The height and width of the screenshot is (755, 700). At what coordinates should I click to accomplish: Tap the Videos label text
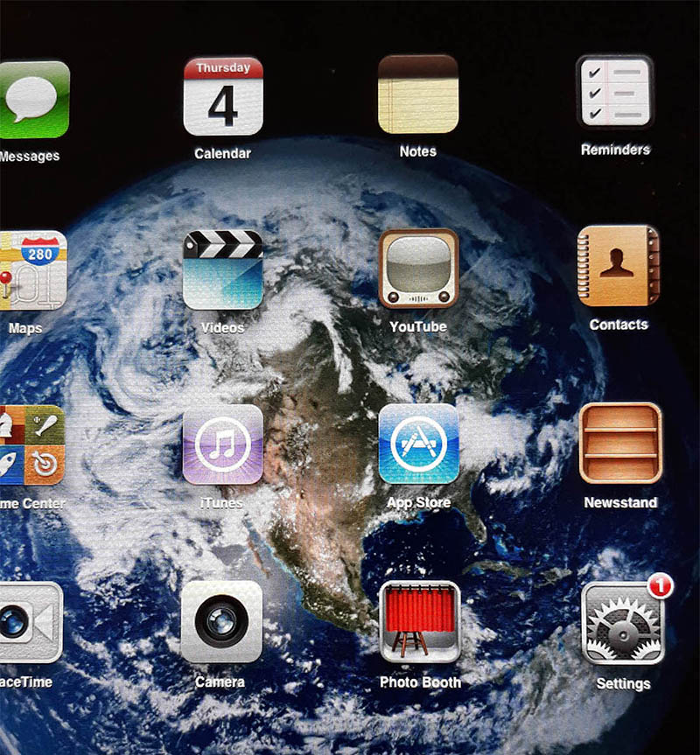222,328
